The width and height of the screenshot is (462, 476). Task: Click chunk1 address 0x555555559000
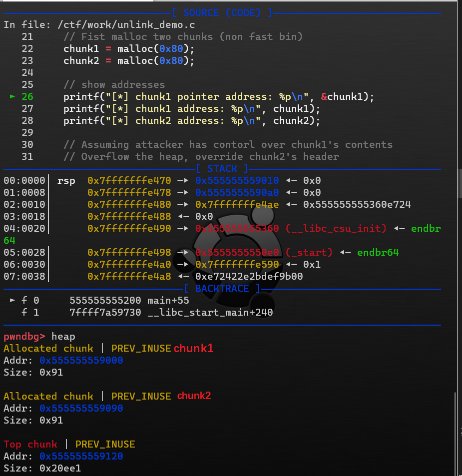coord(81,360)
